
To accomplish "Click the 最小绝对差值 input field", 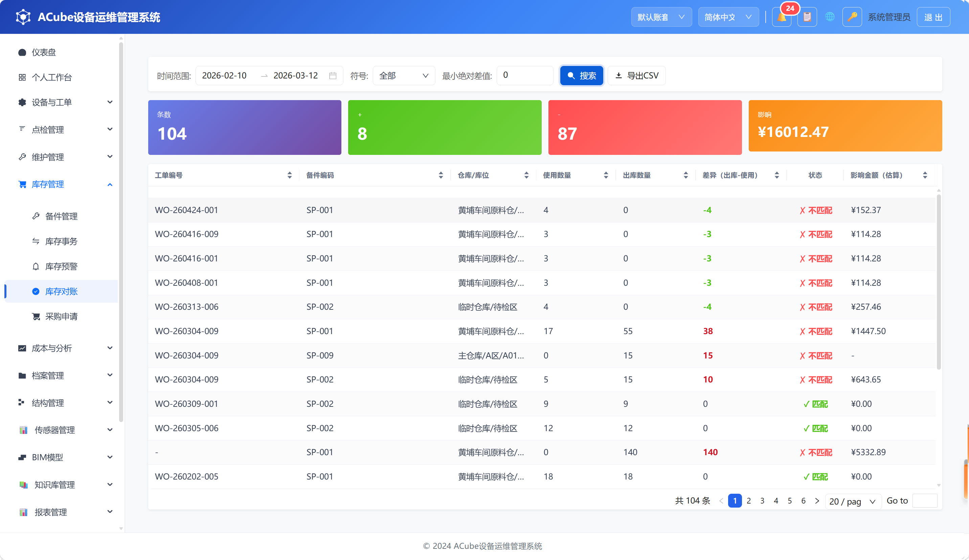I will (x=525, y=75).
